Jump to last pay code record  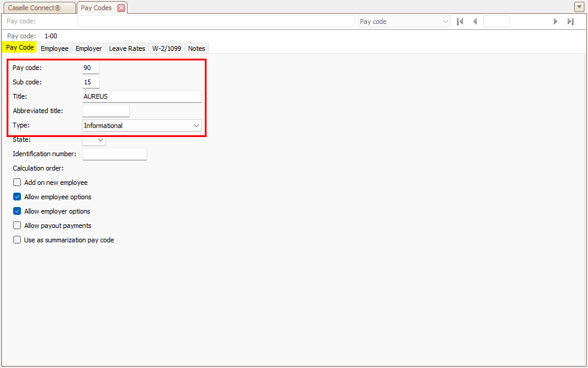(571, 22)
